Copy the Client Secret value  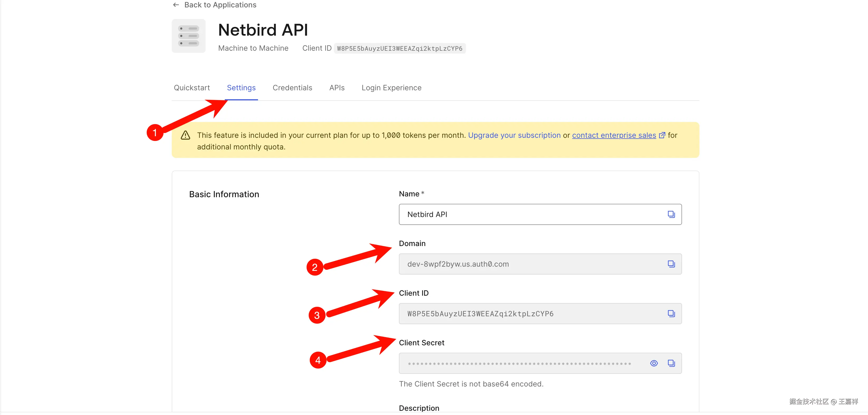[671, 363]
